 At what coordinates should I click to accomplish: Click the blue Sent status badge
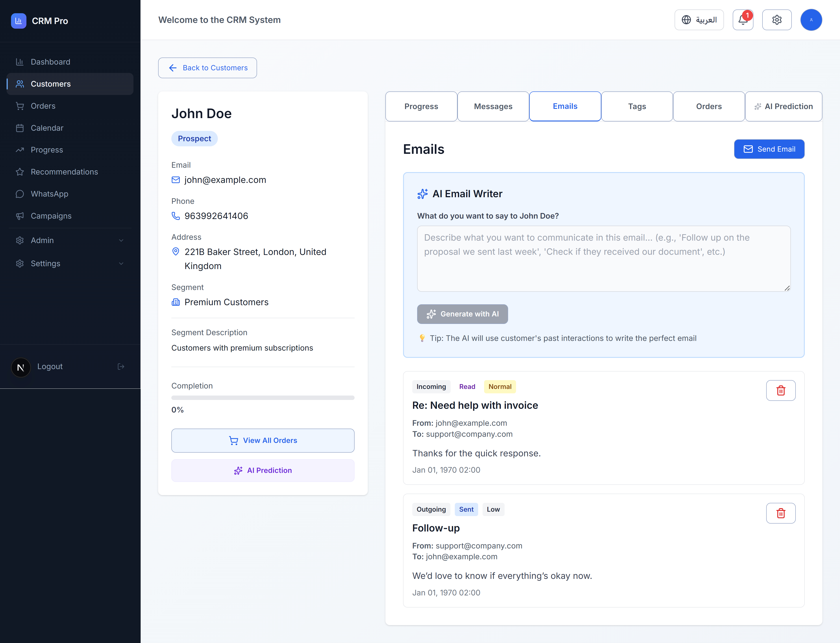pos(466,509)
